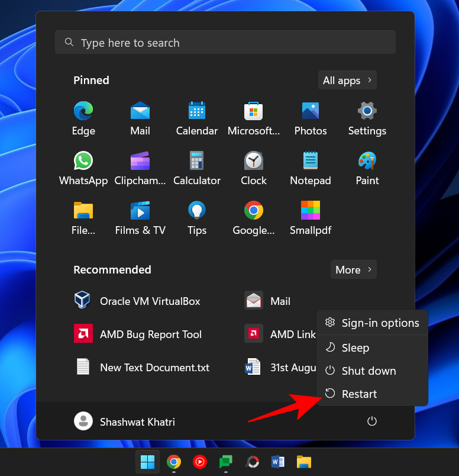
Task: Open recommended AMD Bug Report Tool
Action: click(x=138, y=334)
